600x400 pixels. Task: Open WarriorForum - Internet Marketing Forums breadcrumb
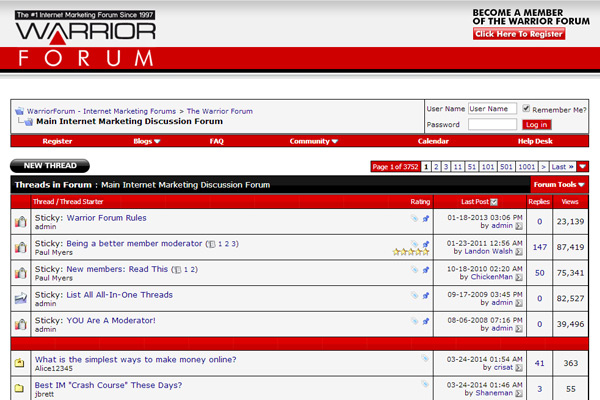coord(101,111)
